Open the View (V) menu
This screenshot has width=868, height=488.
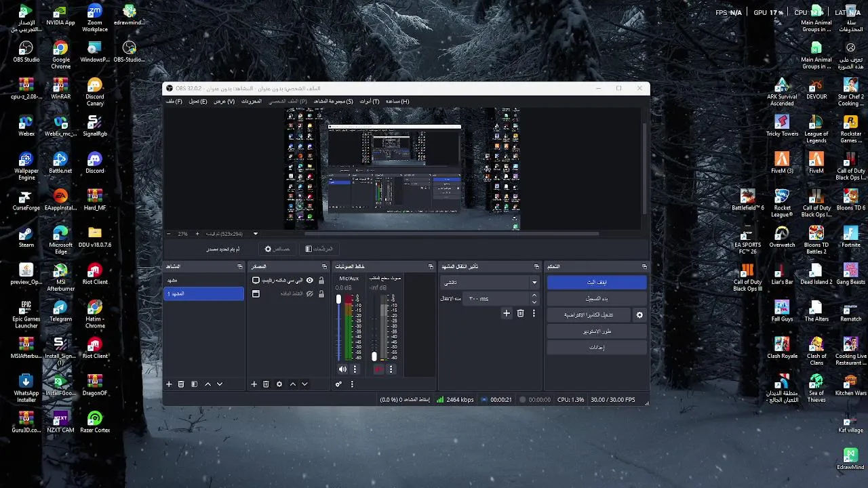(224, 101)
